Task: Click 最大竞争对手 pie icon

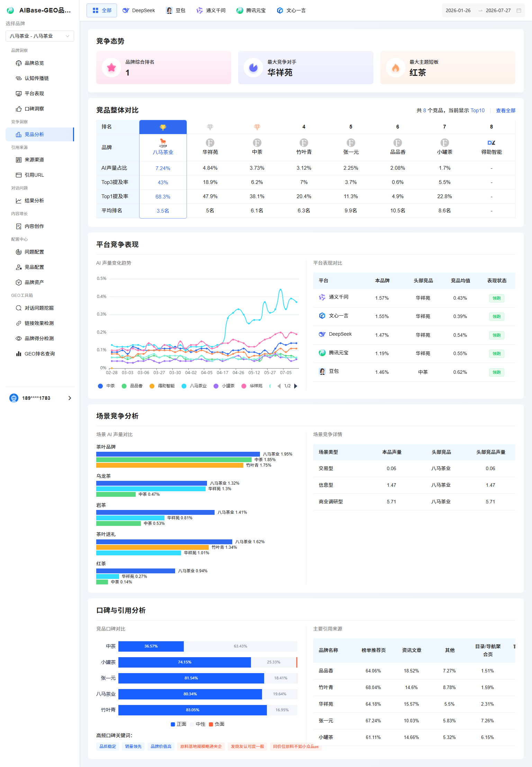Action: click(253, 68)
